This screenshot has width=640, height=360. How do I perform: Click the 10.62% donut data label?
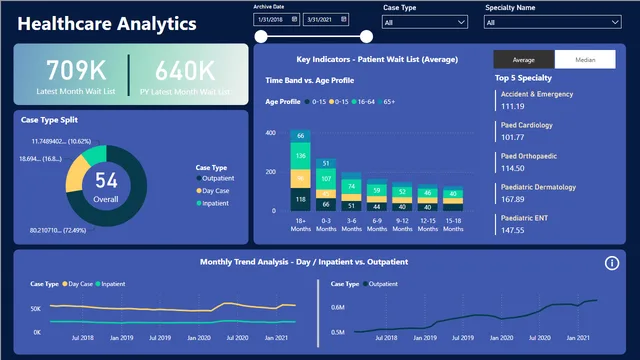(x=61, y=141)
